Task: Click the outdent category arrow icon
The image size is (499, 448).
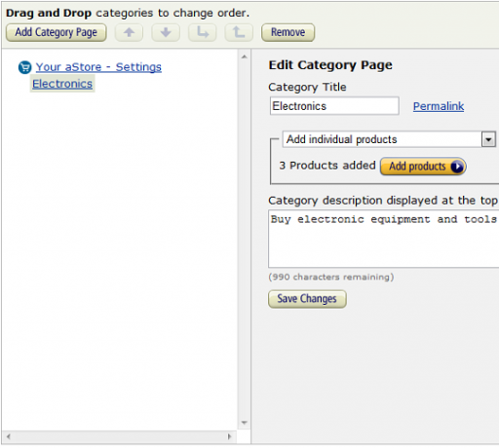Action: tap(239, 32)
